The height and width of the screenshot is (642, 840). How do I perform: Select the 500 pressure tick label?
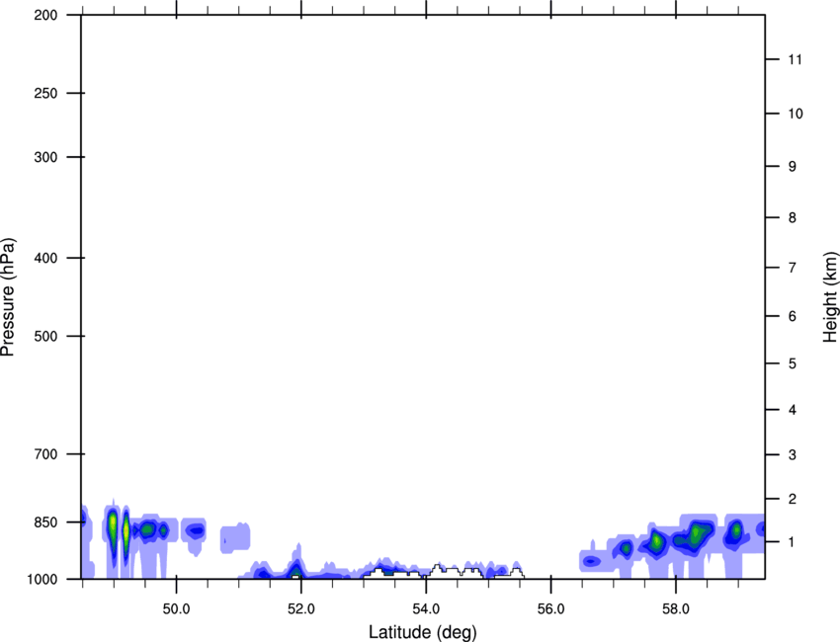click(45, 336)
